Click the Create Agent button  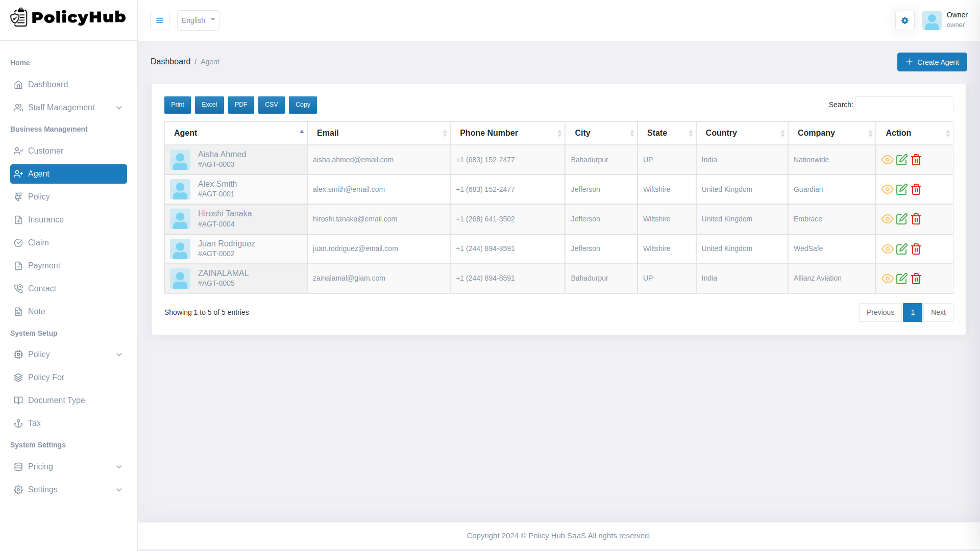point(932,62)
